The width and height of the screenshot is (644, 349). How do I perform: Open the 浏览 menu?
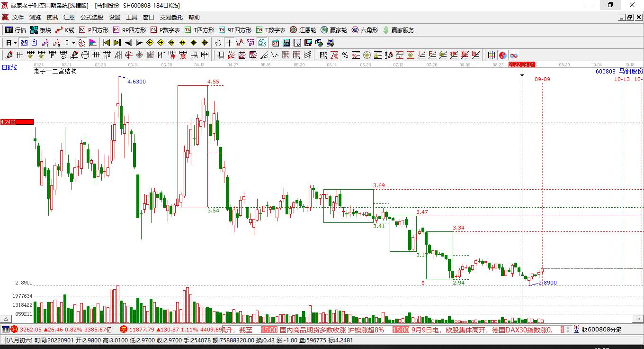coord(35,17)
